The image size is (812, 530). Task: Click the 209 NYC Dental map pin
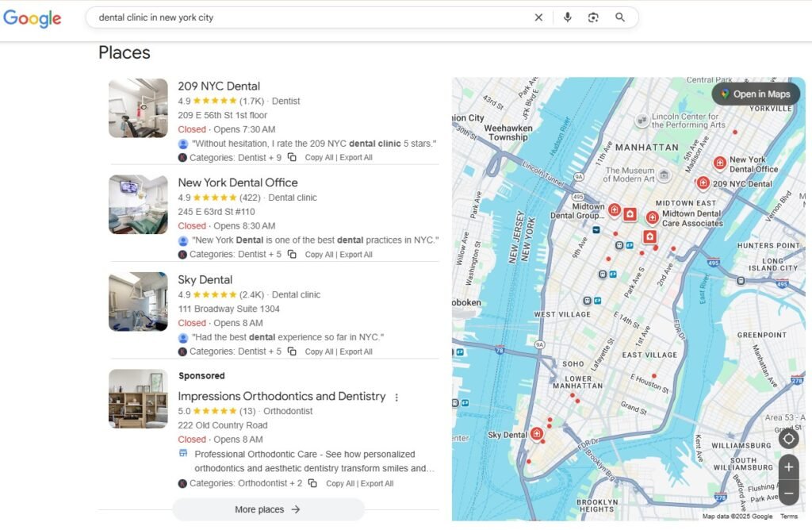point(703,183)
